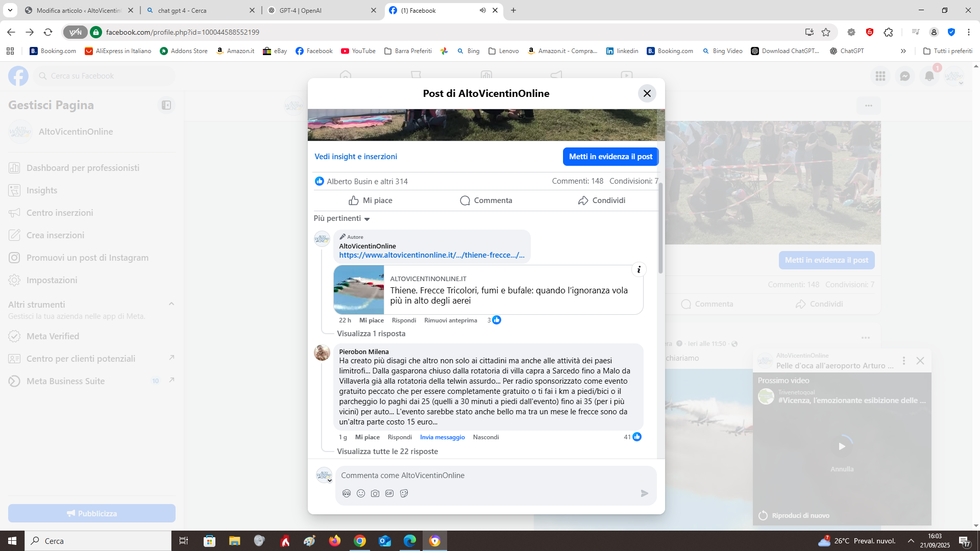Click the send comment arrow icon
Image resolution: width=980 pixels, height=551 pixels.
coord(645,493)
